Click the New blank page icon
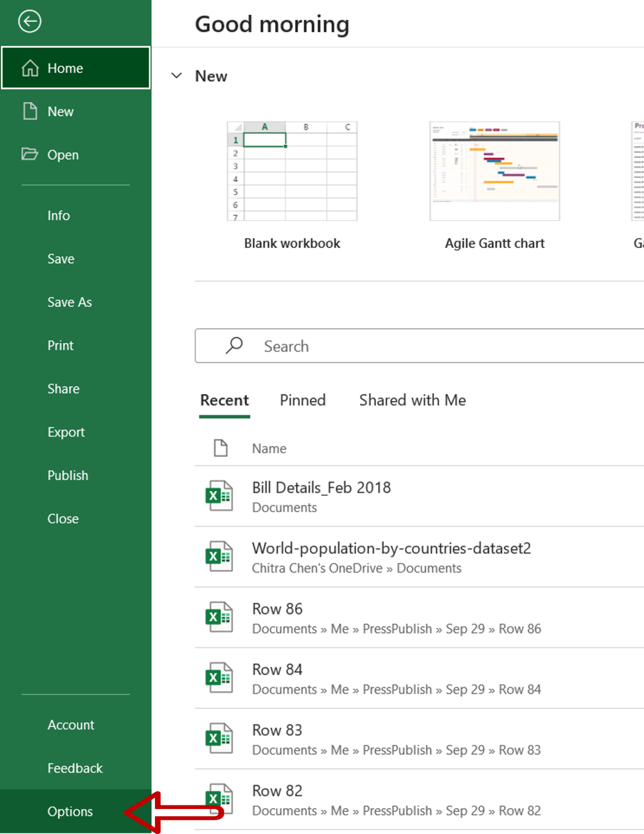The height and width of the screenshot is (834, 644). [x=30, y=111]
